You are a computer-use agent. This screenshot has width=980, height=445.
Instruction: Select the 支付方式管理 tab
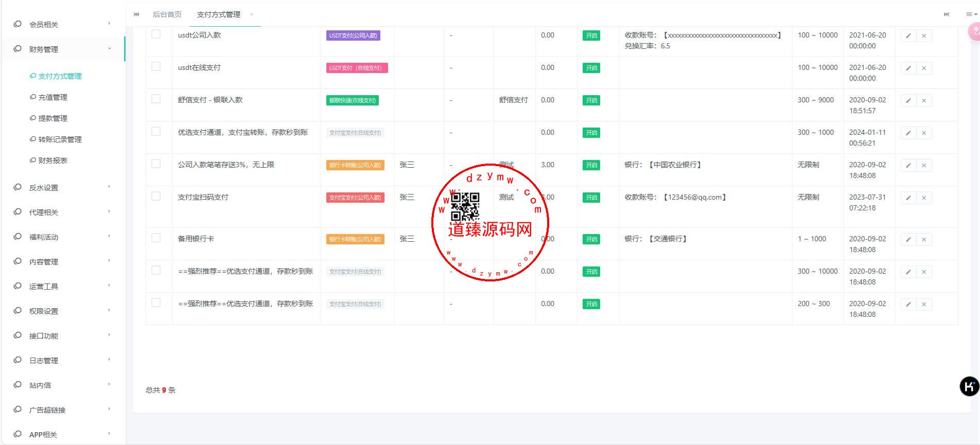coord(219,14)
